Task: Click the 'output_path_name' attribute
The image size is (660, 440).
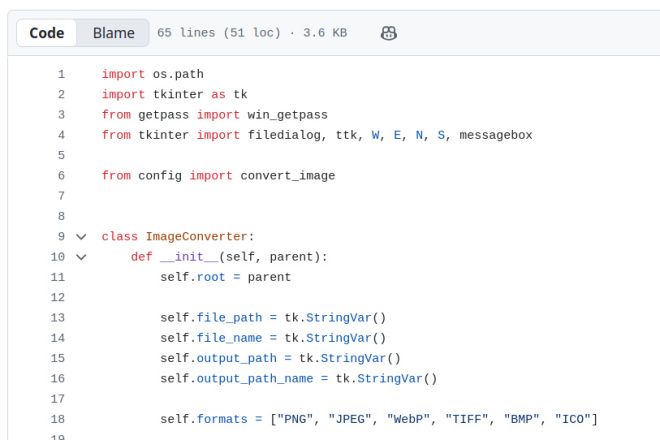Action: (255, 379)
